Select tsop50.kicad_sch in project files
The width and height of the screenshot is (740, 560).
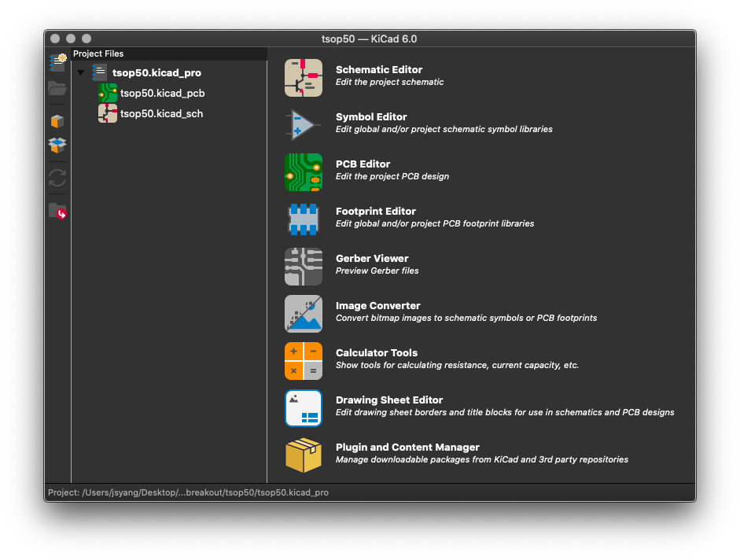pyautogui.click(x=161, y=113)
